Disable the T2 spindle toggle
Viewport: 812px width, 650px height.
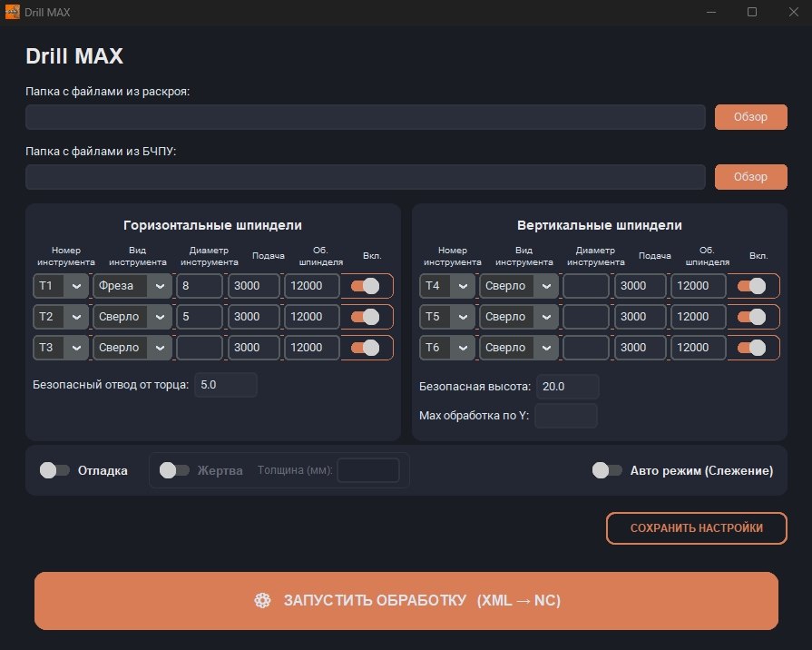tap(365, 317)
